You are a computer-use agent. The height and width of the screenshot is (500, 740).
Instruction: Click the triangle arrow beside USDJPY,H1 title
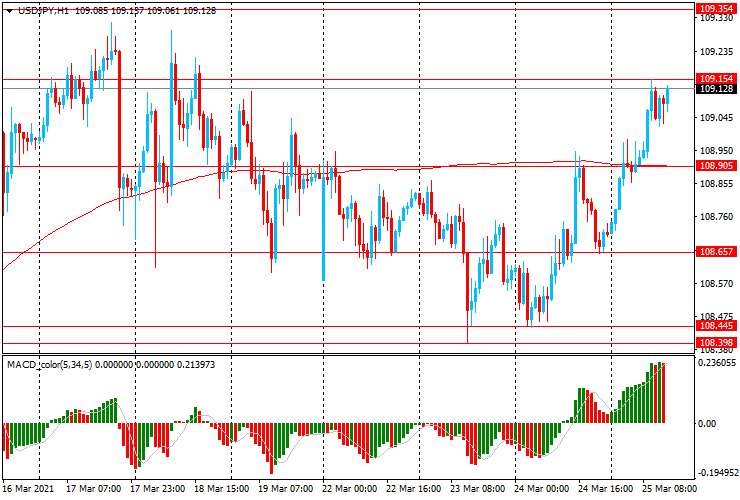point(9,10)
